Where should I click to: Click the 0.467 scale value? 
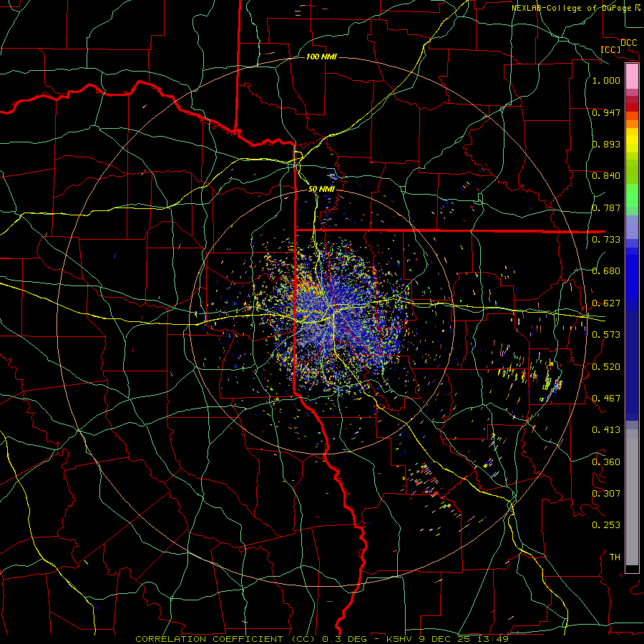pyautogui.click(x=606, y=399)
